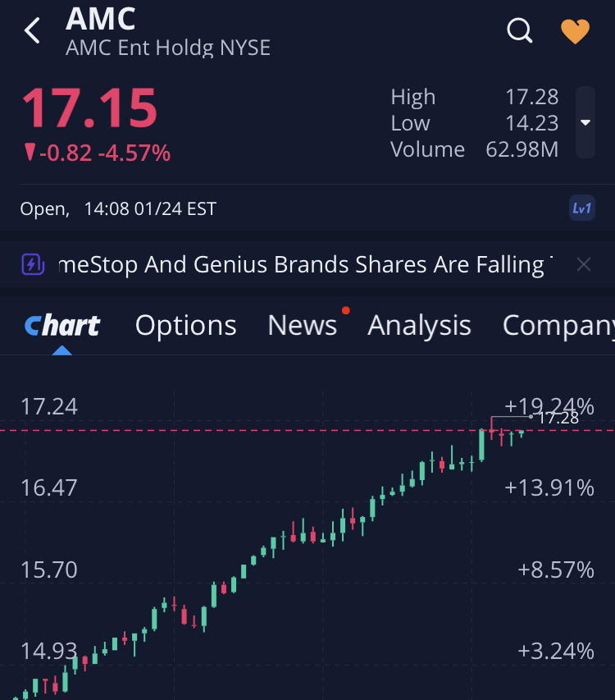This screenshot has height=700, width=615.
Task: Tap the +19.24% chart axis label
Action: [549, 406]
